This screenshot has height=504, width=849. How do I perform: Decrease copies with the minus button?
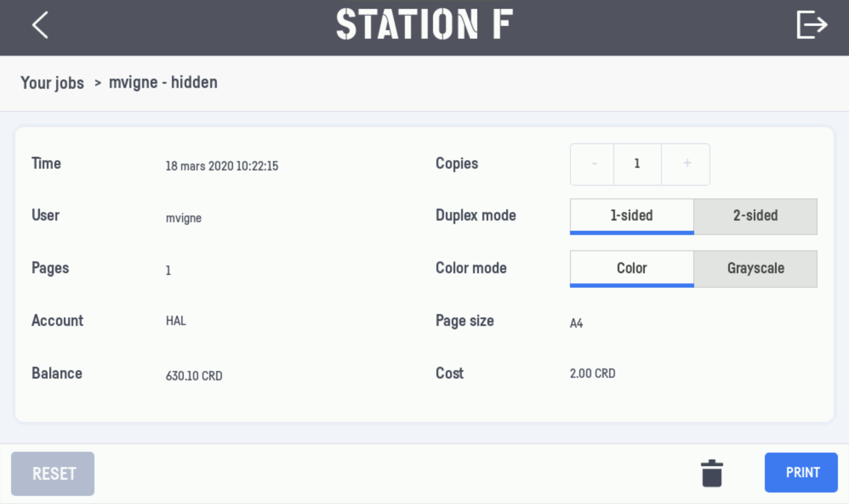[x=594, y=164]
